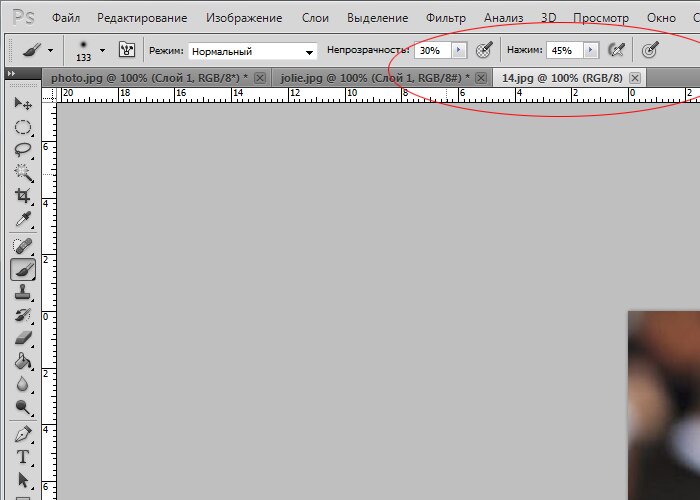Viewport: 700px width, 500px height.
Task: Select the Spot Healing Brush tool
Action: (x=23, y=246)
